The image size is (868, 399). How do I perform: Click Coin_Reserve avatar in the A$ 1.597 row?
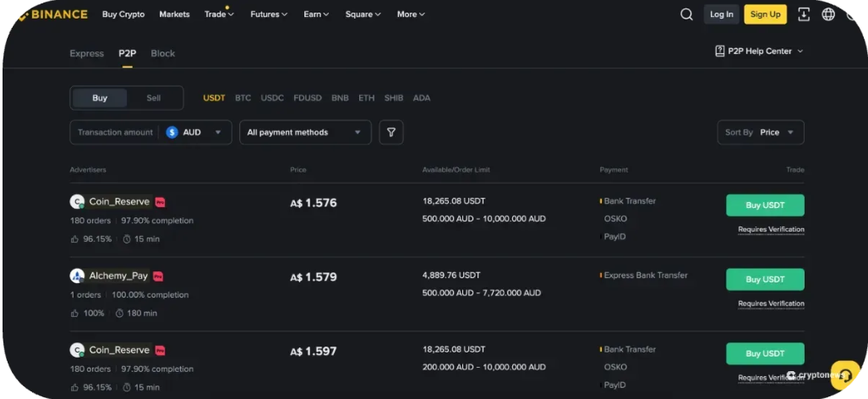(x=77, y=350)
